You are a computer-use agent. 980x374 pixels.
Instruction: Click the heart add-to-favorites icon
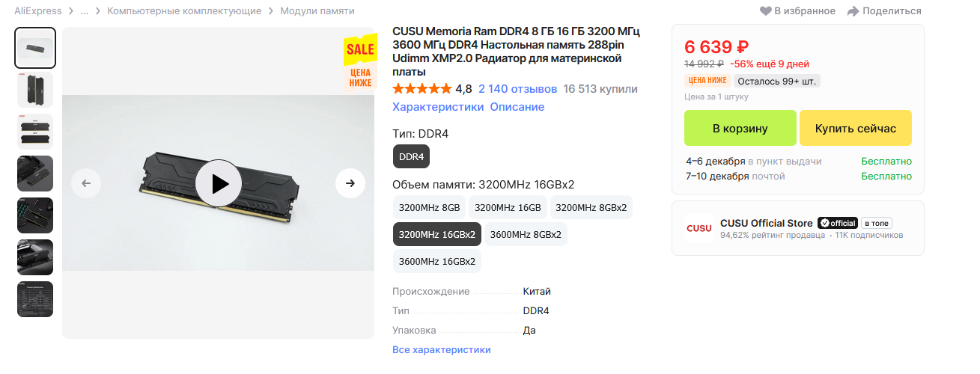[x=765, y=11]
